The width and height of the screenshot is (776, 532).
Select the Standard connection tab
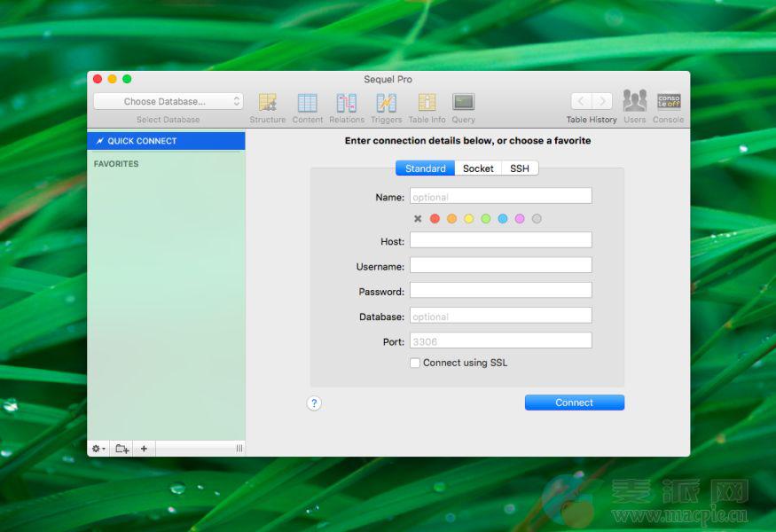pos(425,168)
